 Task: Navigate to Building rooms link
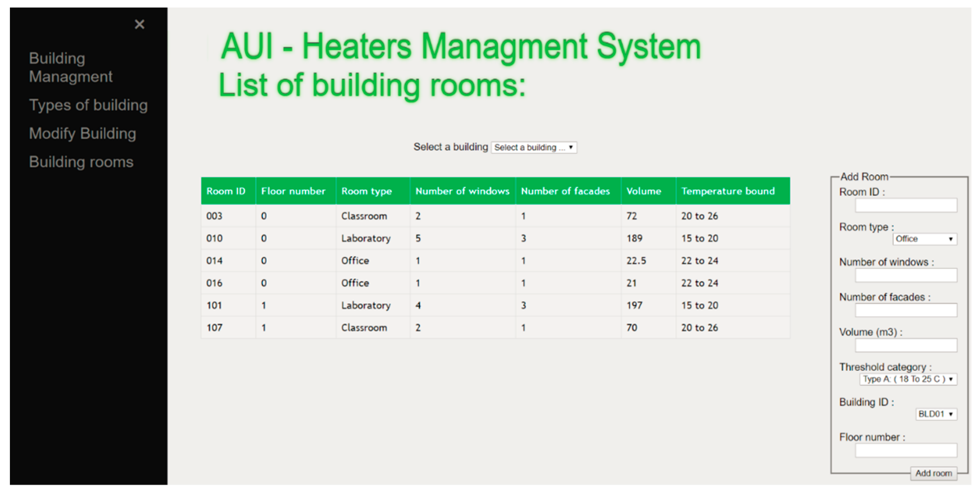tap(81, 162)
